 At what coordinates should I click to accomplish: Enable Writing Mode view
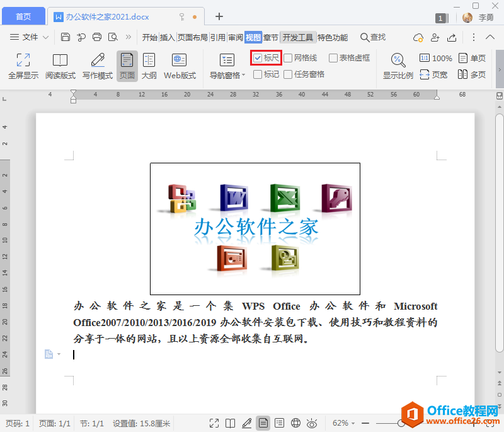coord(98,66)
